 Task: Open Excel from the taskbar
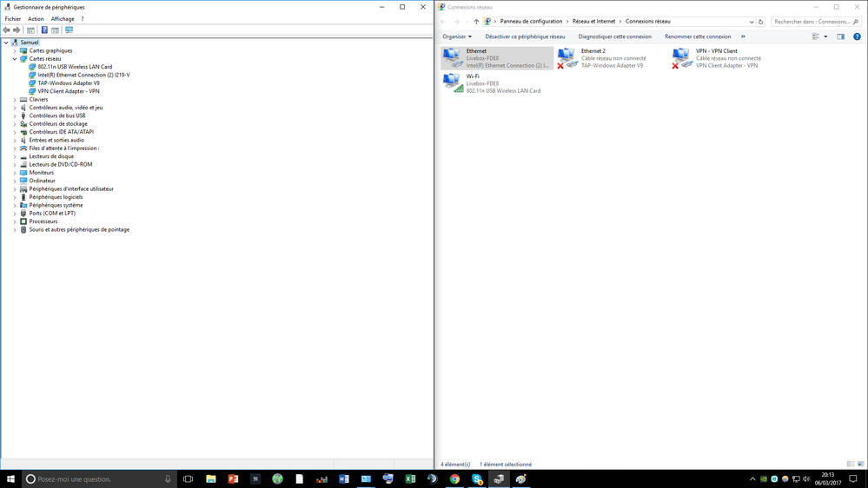[410, 478]
